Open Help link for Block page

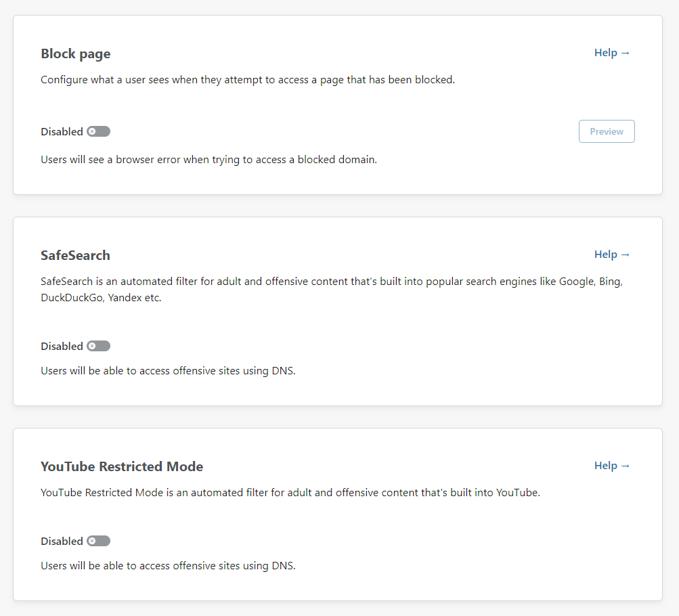(611, 53)
